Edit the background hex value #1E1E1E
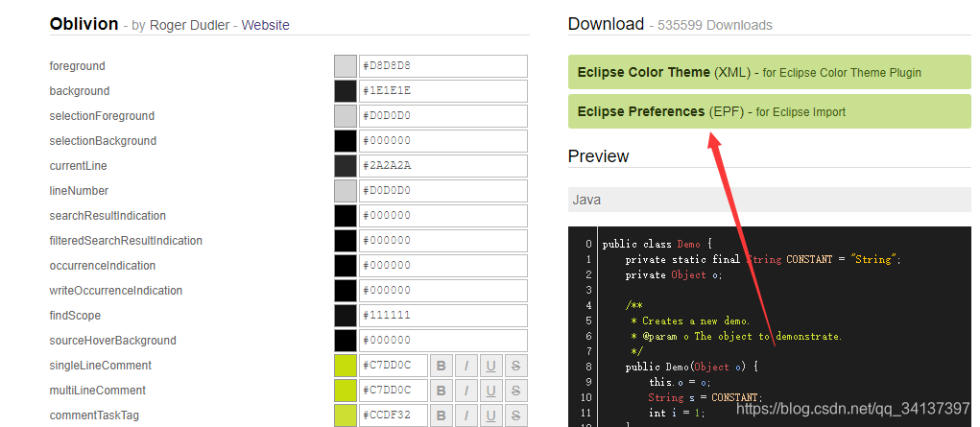This screenshot has height=427, width=980. pyautogui.click(x=443, y=91)
